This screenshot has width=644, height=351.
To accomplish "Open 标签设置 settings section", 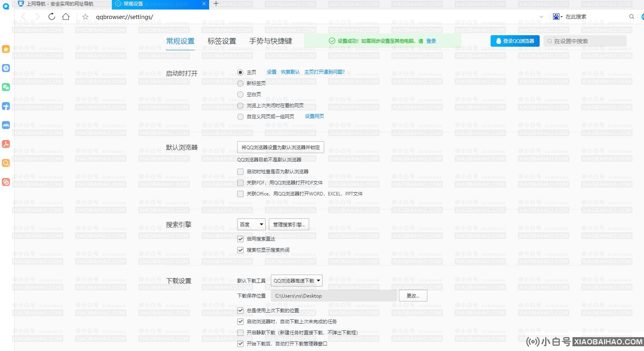I will click(222, 41).
